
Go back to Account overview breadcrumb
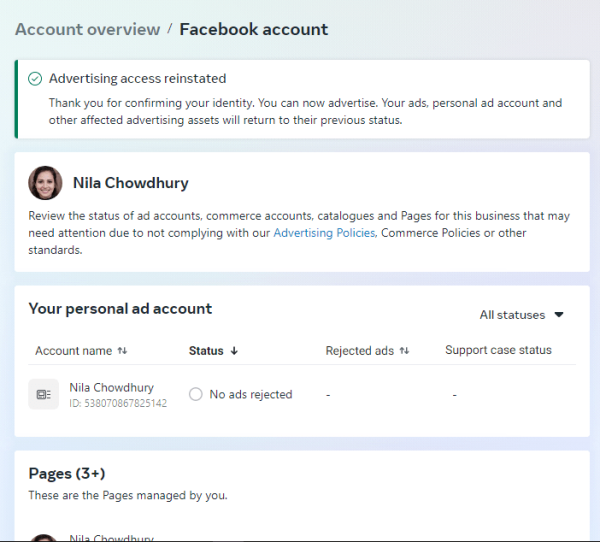tap(88, 29)
